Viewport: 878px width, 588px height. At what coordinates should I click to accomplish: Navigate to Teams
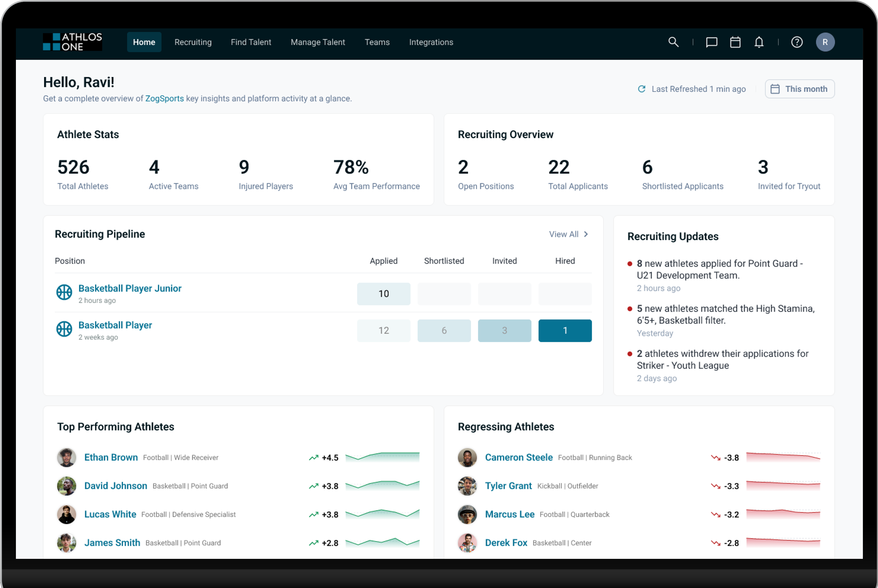pyautogui.click(x=377, y=42)
